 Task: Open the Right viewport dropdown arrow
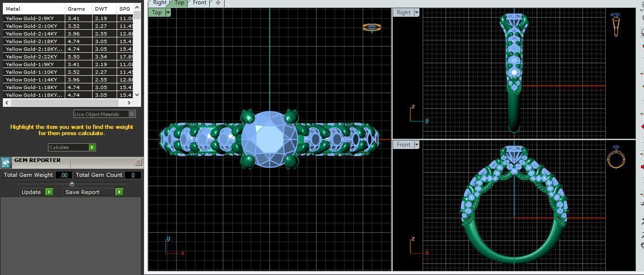[417, 12]
